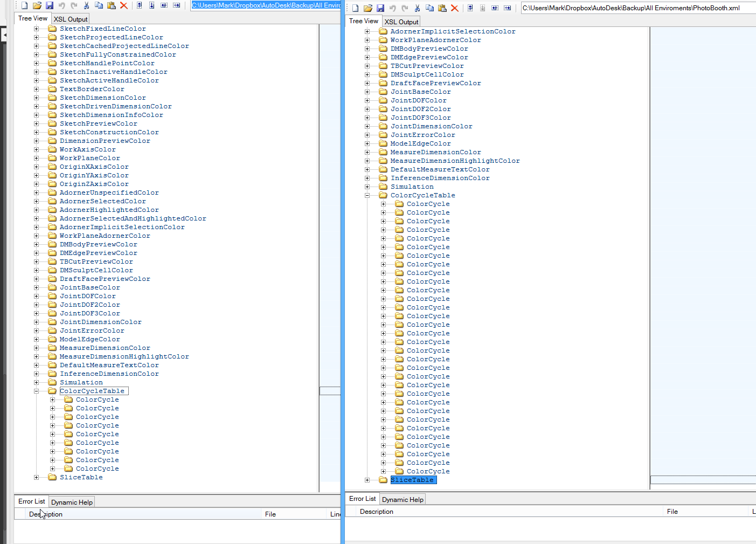The height and width of the screenshot is (544, 756).
Task: Expand TextBorderColor node
Action: pyautogui.click(x=36, y=89)
